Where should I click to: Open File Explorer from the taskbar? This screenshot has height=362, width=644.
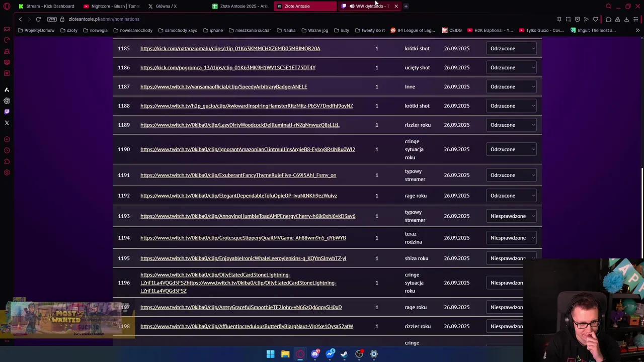coord(285,354)
